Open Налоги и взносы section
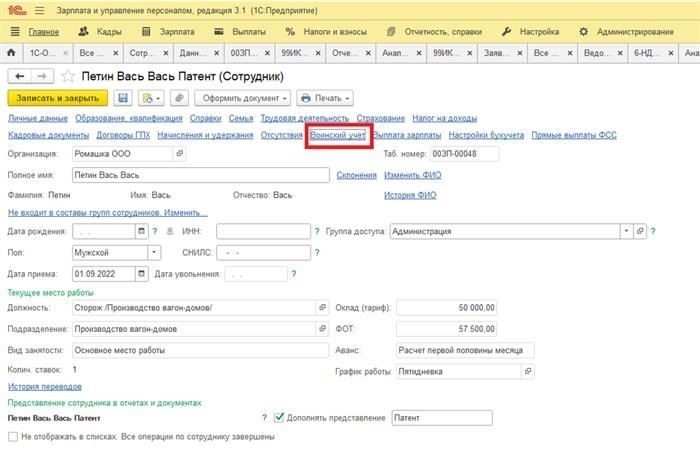 click(x=326, y=32)
